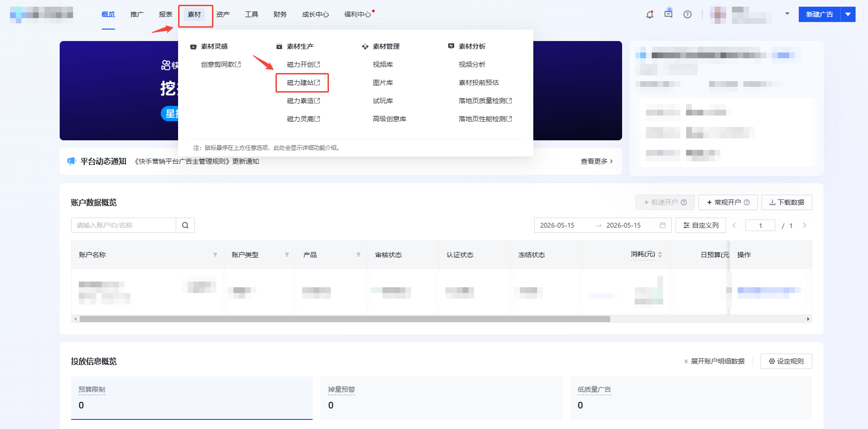This screenshot has width=868, height=429.
Task: Click help icon beside 极速开户
Action: coord(684,202)
